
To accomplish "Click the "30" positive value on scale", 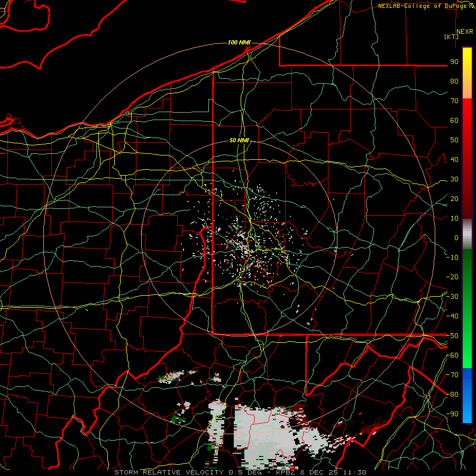I will 454,179.
